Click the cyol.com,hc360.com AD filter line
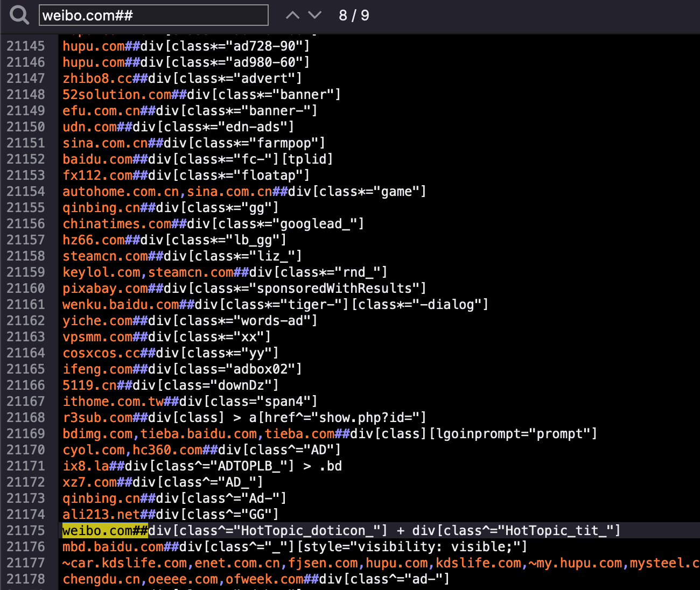Screen dimensions: 700x590 202,449
